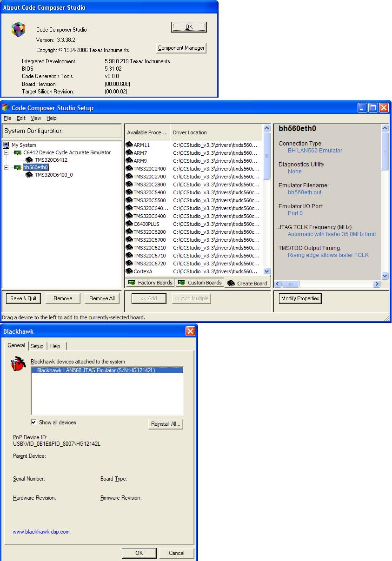
Task: Click the CortexA chip icon
Action: click(129, 271)
